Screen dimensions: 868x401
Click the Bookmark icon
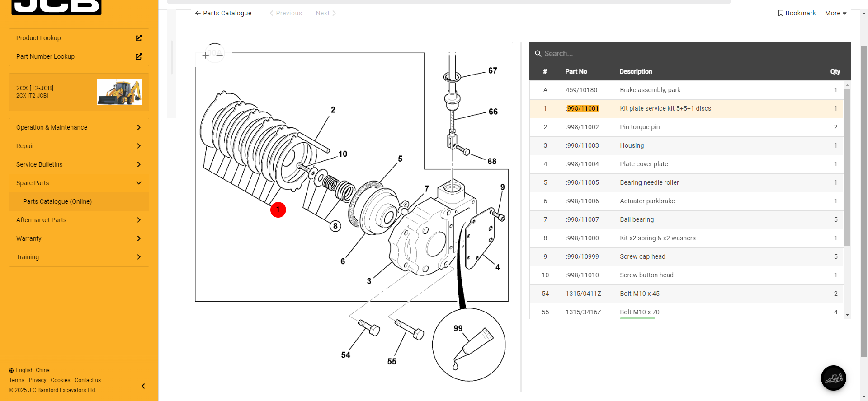[x=780, y=13]
